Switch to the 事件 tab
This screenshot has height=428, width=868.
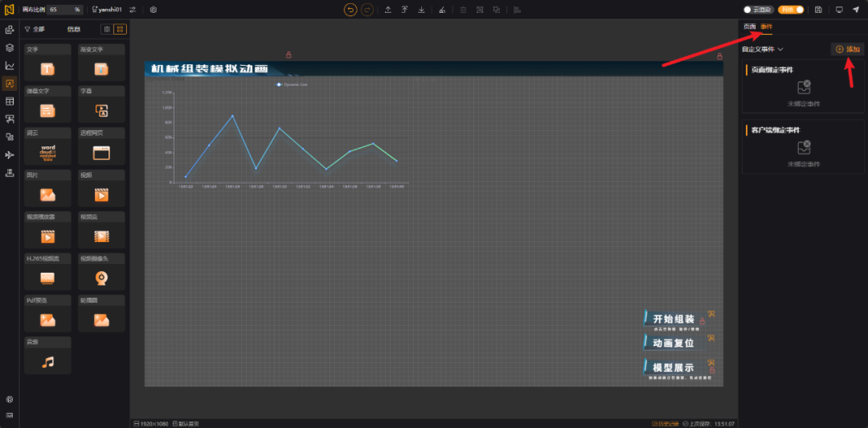pos(766,27)
